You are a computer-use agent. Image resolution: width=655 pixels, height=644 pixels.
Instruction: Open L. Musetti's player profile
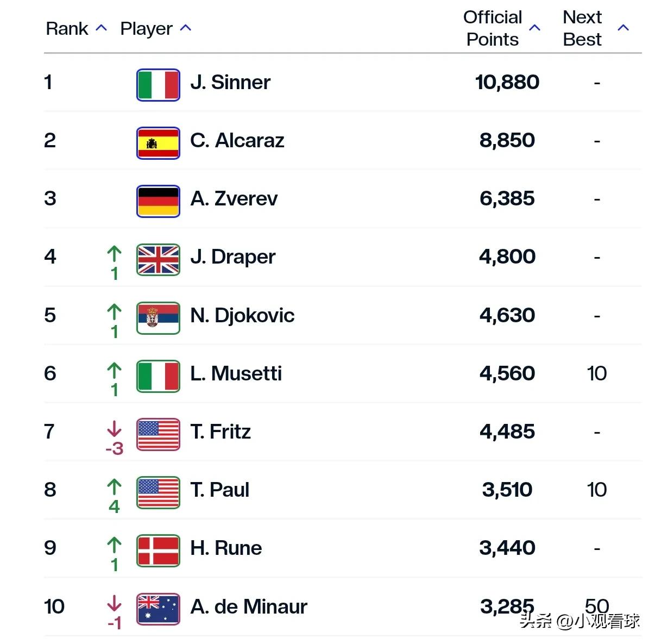click(236, 373)
